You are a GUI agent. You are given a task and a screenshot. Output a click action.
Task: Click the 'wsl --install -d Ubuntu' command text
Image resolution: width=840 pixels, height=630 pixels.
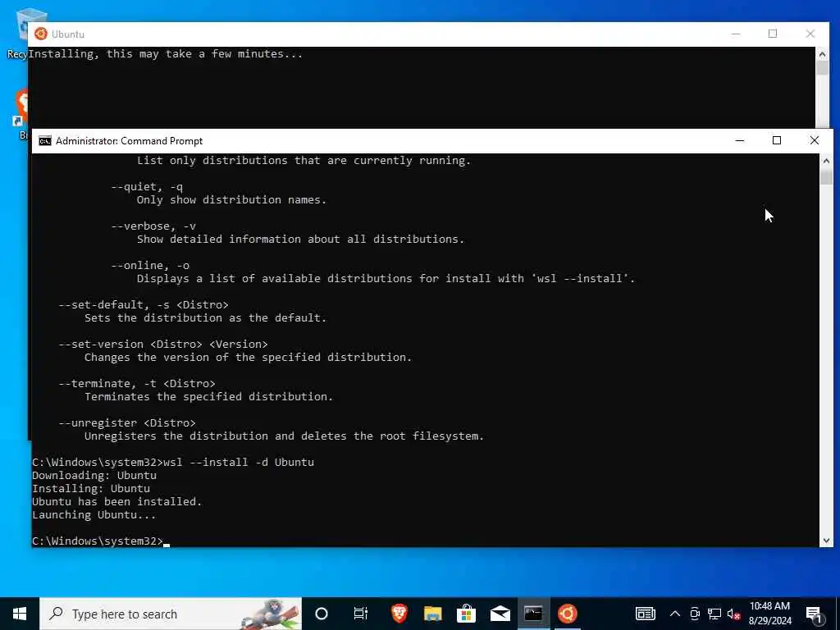(239, 462)
